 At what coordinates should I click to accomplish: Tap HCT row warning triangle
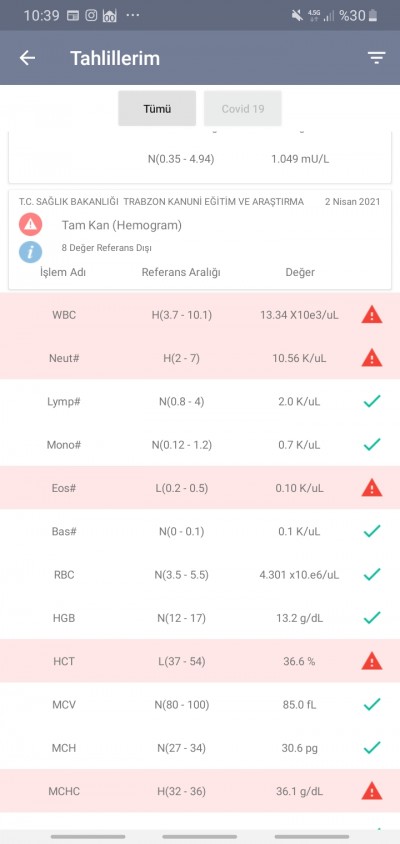(x=371, y=661)
